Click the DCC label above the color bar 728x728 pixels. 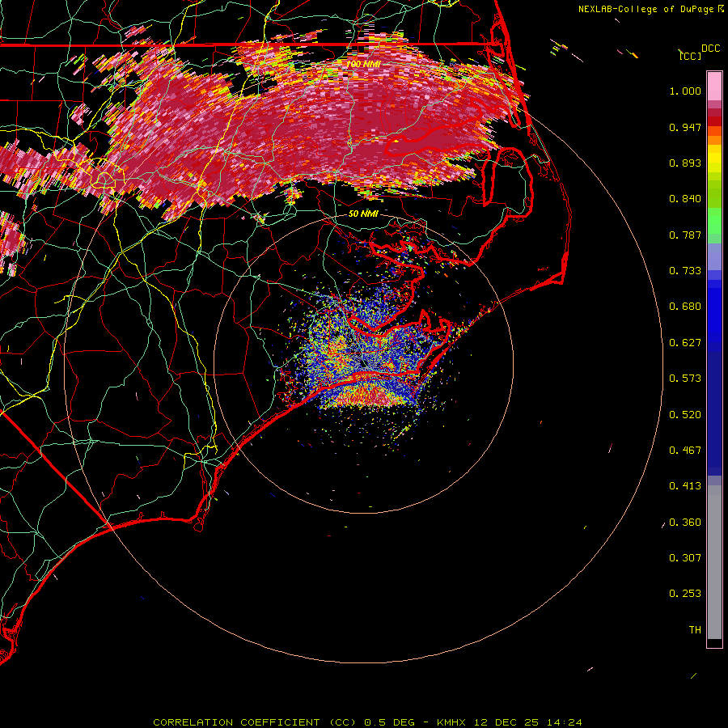coord(710,49)
